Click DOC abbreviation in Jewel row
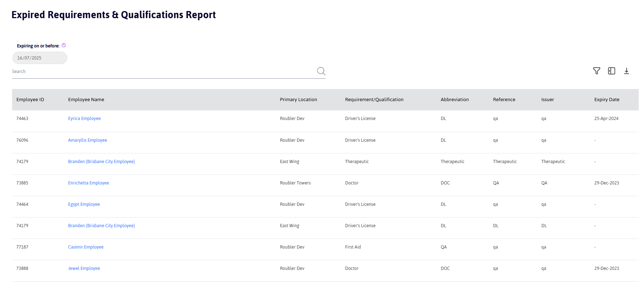This screenshot has width=644, height=282. (x=445, y=268)
